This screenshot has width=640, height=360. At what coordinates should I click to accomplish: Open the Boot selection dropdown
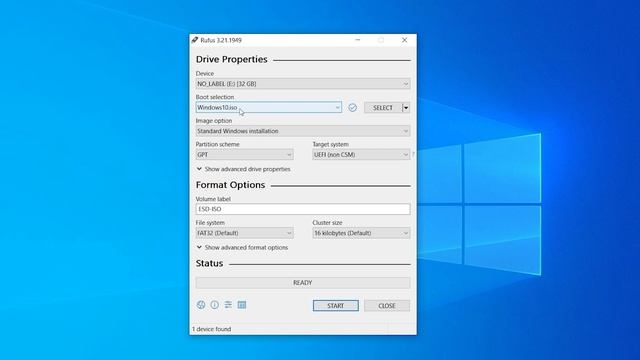coord(269,107)
